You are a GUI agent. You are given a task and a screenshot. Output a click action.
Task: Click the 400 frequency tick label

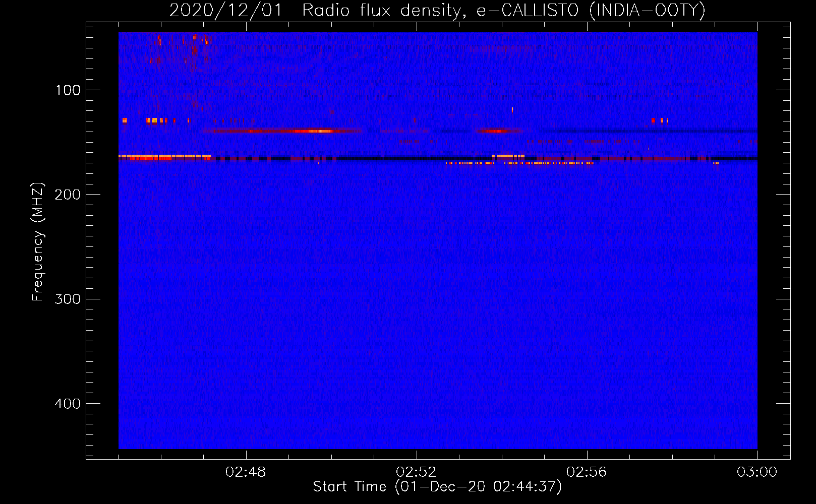68,404
